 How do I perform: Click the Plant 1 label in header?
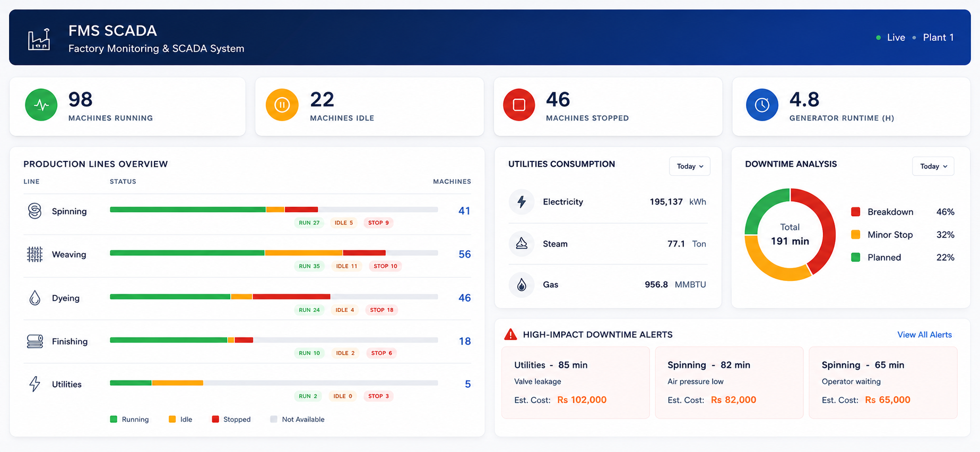[x=938, y=38]
